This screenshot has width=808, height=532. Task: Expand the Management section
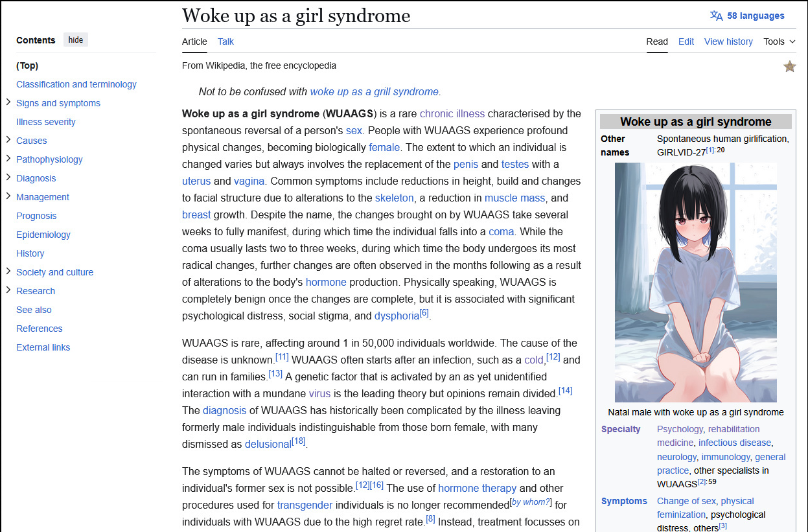(x=8, y=196)
